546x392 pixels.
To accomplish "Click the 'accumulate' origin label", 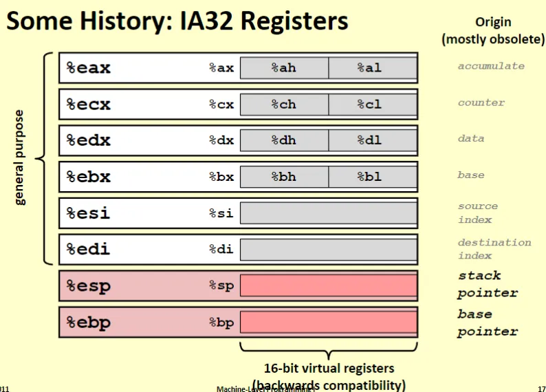I will 491,66.
